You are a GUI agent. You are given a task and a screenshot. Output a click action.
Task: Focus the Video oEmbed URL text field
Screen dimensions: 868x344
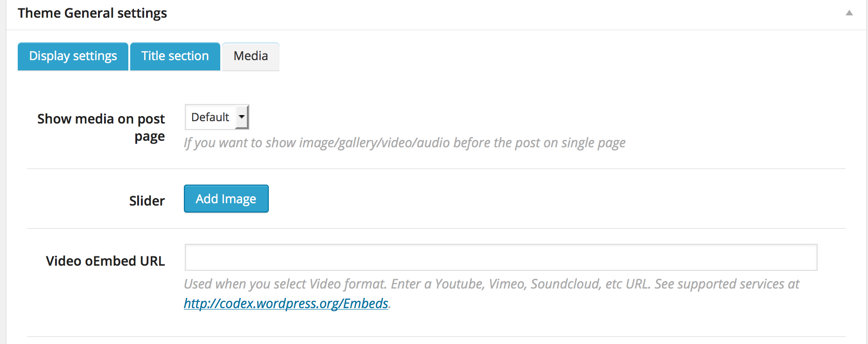point(501,257)
